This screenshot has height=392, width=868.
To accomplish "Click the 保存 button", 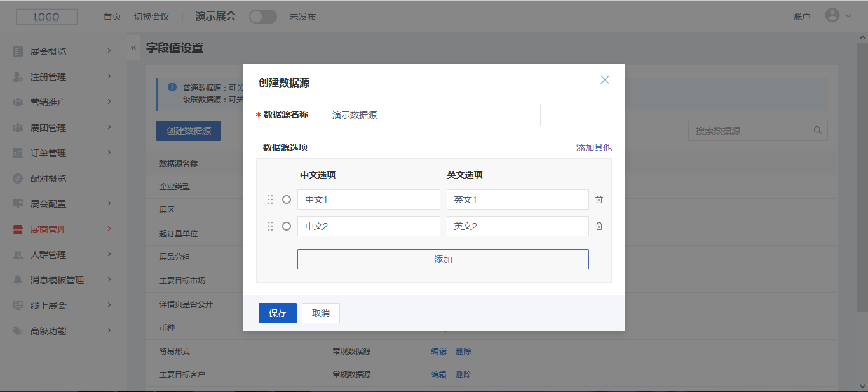I will 277,313.
